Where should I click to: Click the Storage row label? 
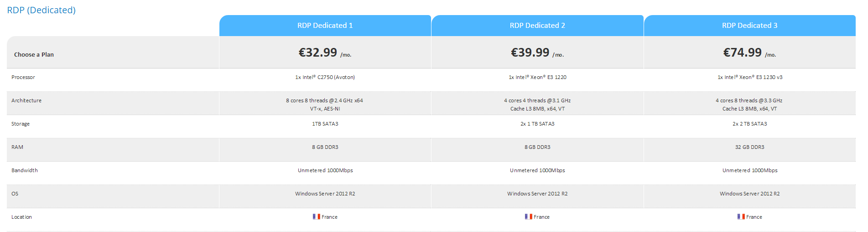click(x=21, y=124)
